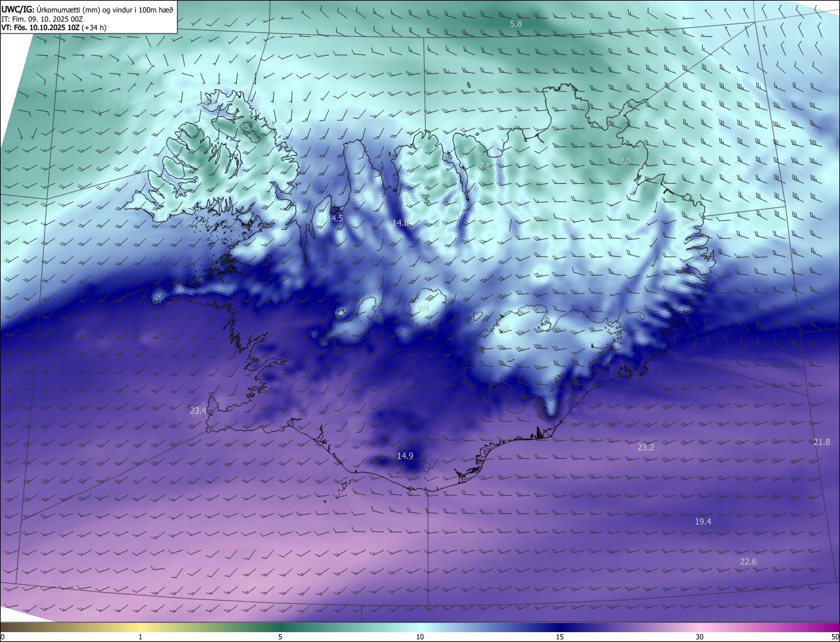Viewport: 840px width, 642px height.
Task: Click the colorbar tick label 0
Action: 3,637
